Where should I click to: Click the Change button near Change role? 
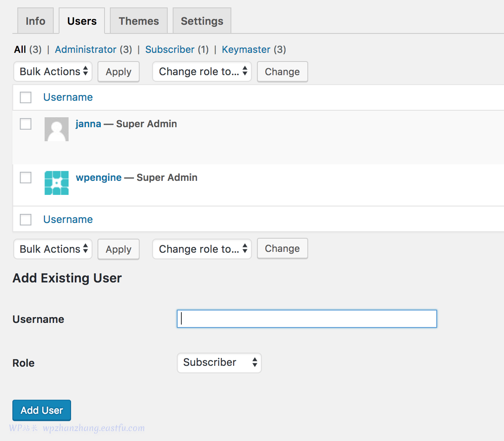click(x=282, y=71)
